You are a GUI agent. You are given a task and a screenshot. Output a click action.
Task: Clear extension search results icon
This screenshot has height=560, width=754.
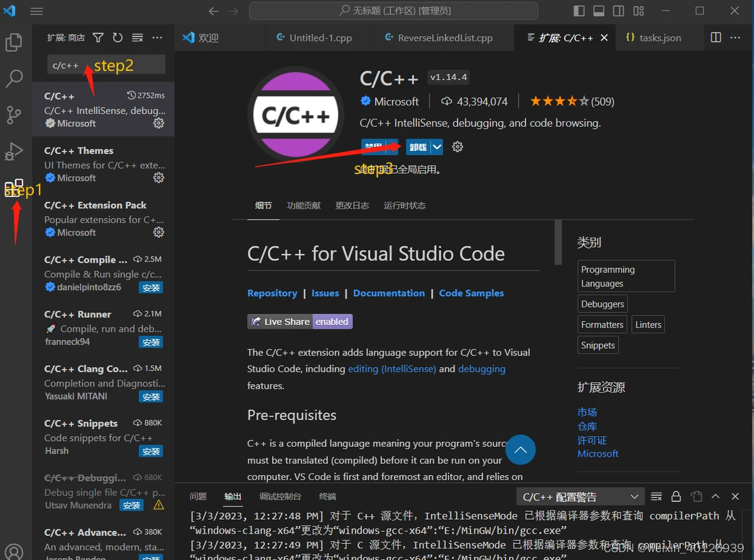(x=137, y=38)
